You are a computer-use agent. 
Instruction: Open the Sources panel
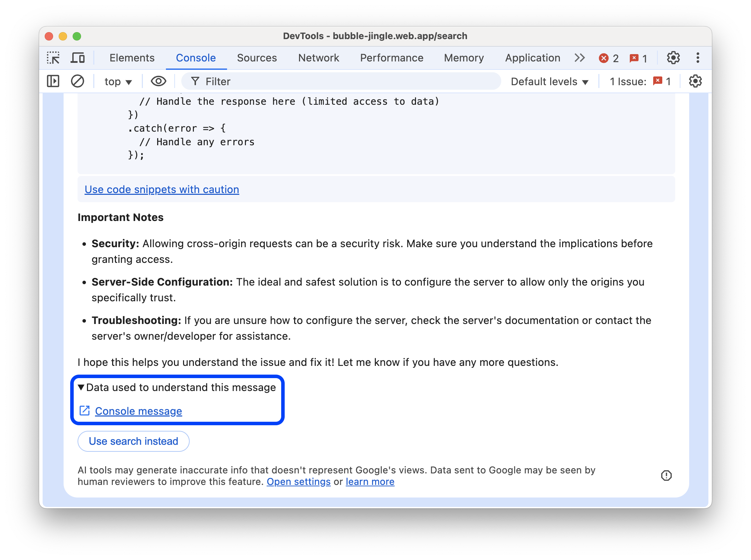[x=257, y=58]
